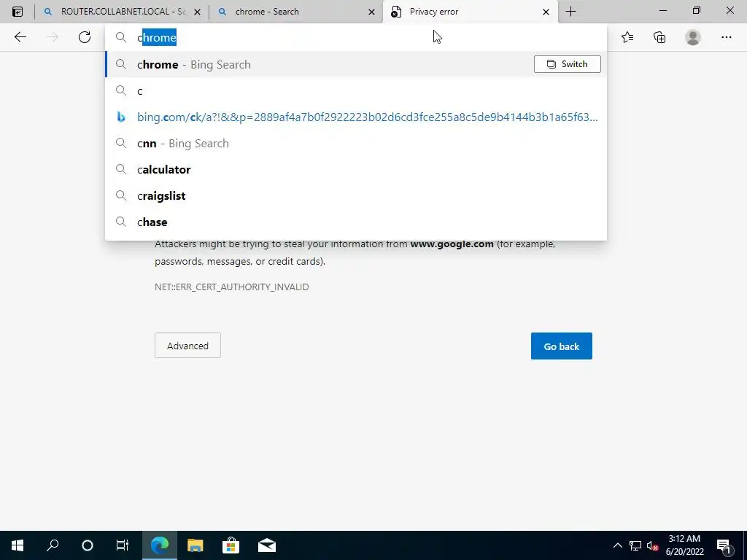Viewport: 747px width, 560px height.
Task: Click the muted volume tray icon
Action: point(652,545)
